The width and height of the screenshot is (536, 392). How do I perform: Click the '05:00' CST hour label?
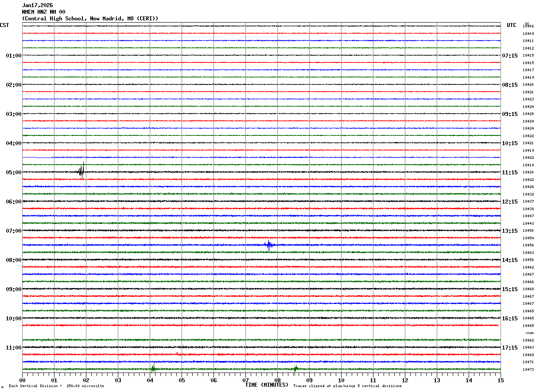pos(14,173)
